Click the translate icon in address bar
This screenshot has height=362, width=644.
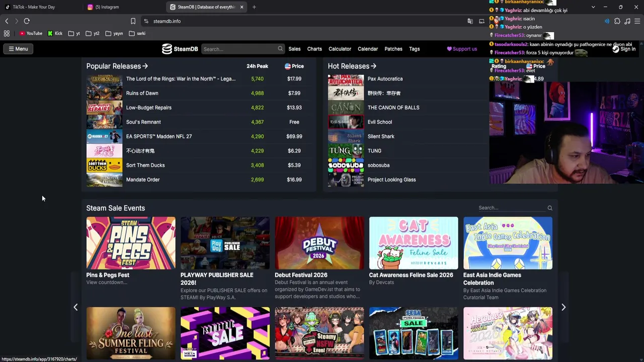[x=470, y=21]
